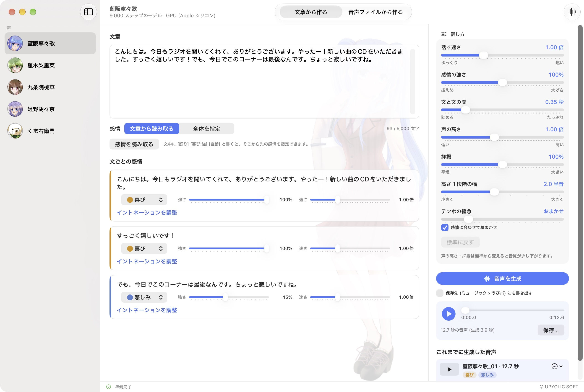Select 藍阪寧々歌 voice avatar
Screen dimensions: 584x392
(x=15, y=43)
